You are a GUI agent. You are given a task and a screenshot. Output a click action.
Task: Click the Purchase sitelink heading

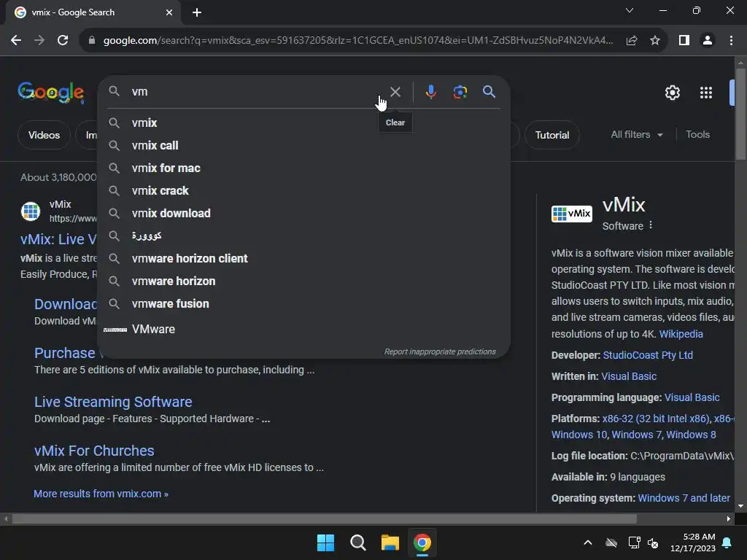(x=65, y=353)
